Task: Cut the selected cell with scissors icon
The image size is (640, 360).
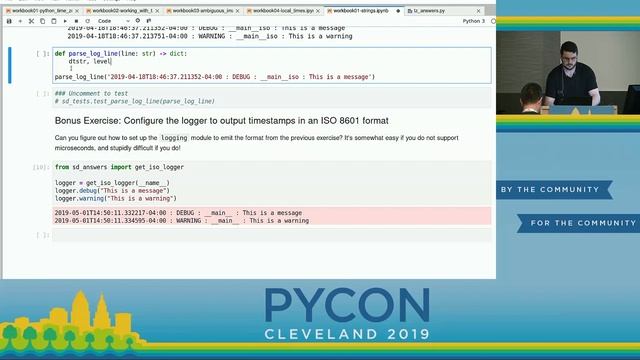Action: click(31, 21)
